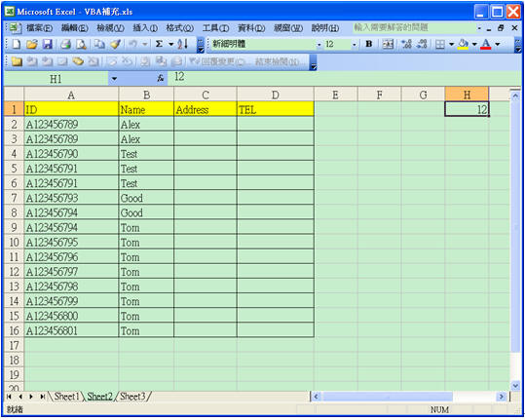Save the workbook with the floppy disk icon

(x=47, y=44)
